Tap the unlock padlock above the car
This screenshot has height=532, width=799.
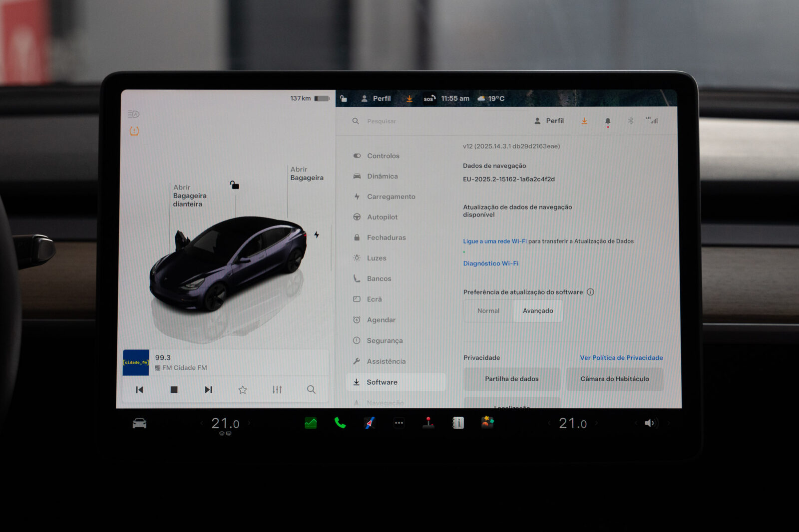[235, 185]
